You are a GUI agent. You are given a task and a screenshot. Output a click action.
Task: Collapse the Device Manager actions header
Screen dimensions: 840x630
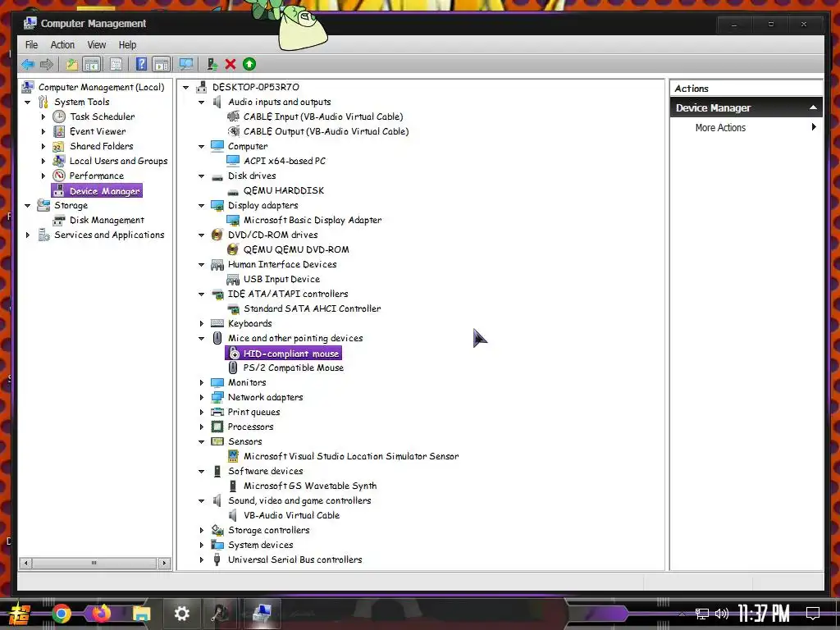(813, 107)
